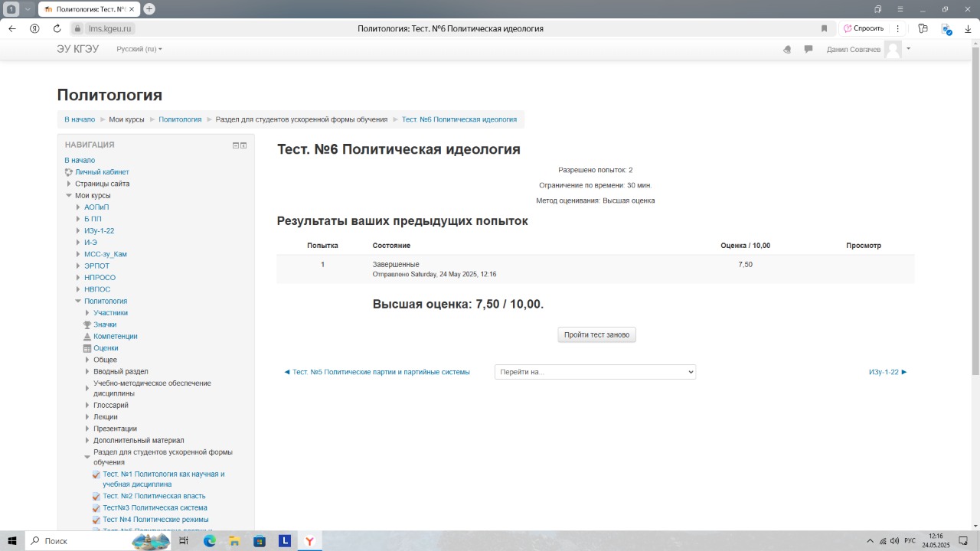
Task: Click the site security lock icon
Action: (x=77, y=28)
